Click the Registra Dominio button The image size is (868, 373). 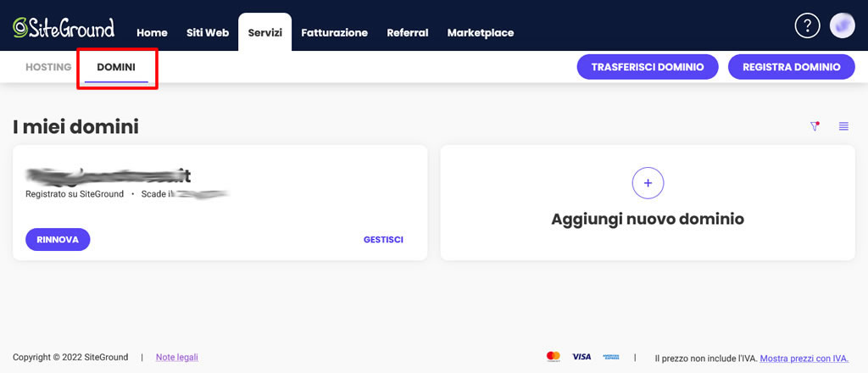point(792,67)
